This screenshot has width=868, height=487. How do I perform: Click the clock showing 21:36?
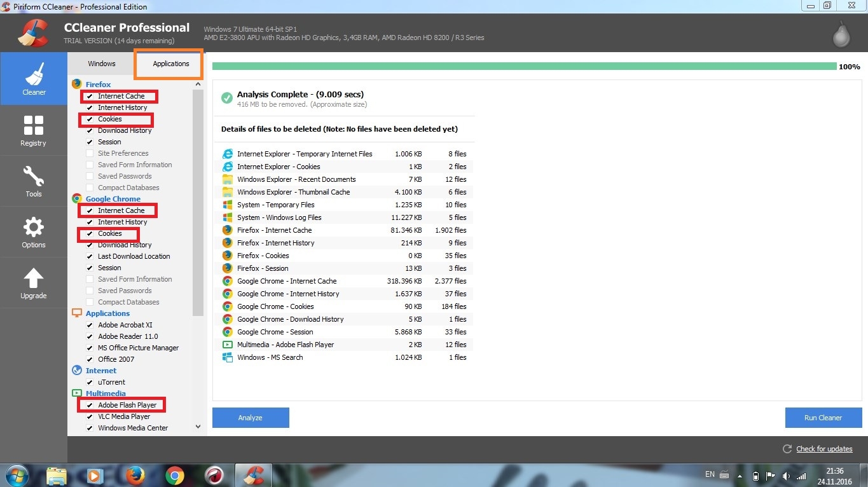[835, 471]
